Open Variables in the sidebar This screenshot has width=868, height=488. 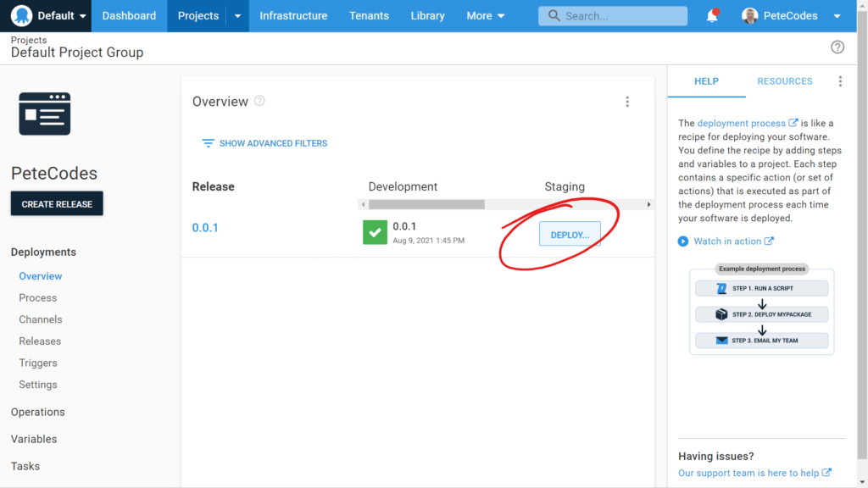[34, 439]
